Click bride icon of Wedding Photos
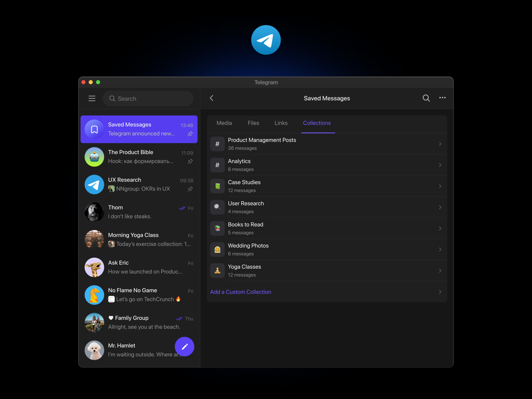The image size is (532, 399). tap(217, 249)
